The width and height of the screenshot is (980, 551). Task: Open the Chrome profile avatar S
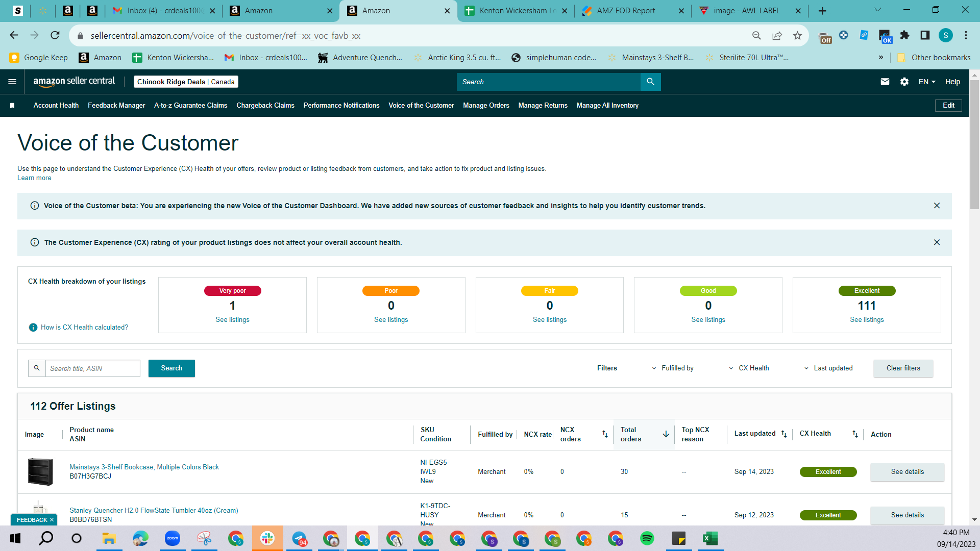pyautogui.click(x=946, y=35)
